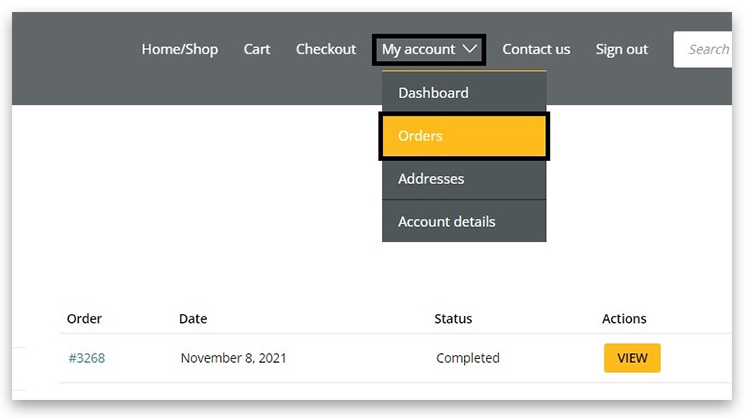Select Dashboard from the account dropdown
The height and width of the screenshot is (418, 750).
[433, 93]
